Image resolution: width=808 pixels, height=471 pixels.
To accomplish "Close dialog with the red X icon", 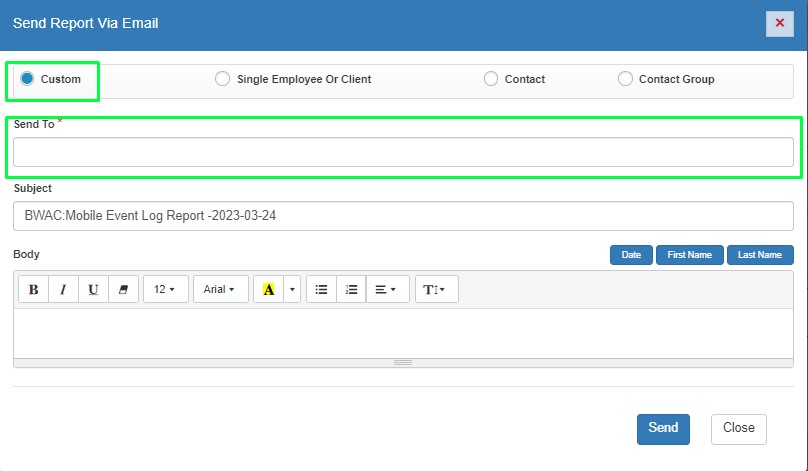I will (x=780, y=23).
